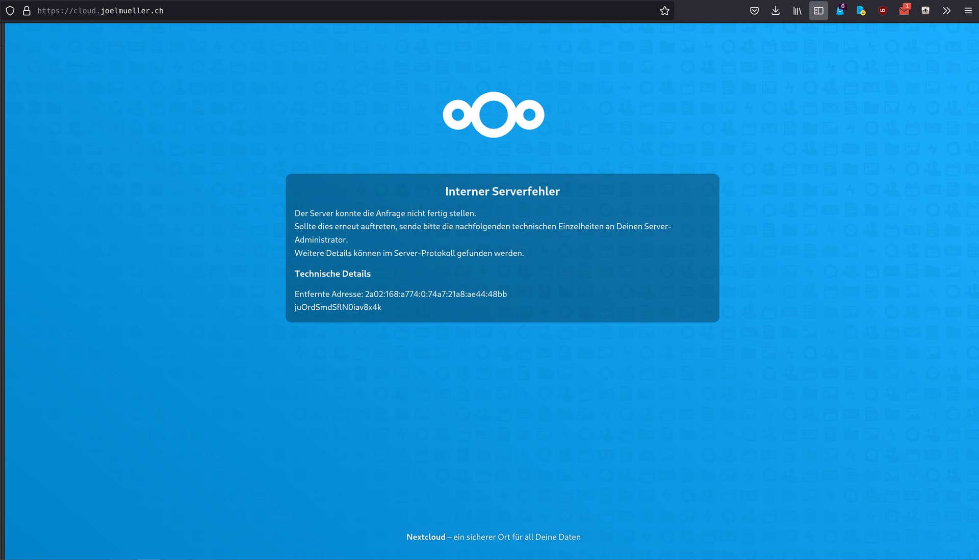Bookmark this page with the star icon
The height and width of the screenshot is (560, 979).
coord(664,11)
